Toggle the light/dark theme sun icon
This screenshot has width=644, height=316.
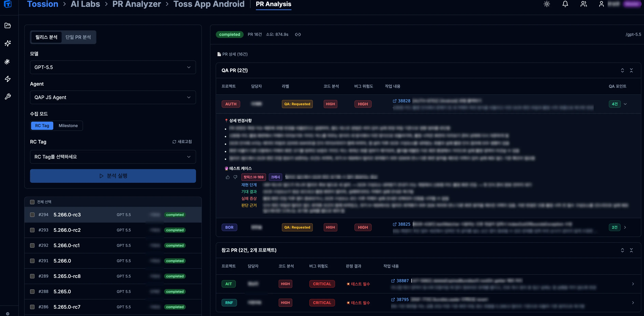(x=547, y=4)
